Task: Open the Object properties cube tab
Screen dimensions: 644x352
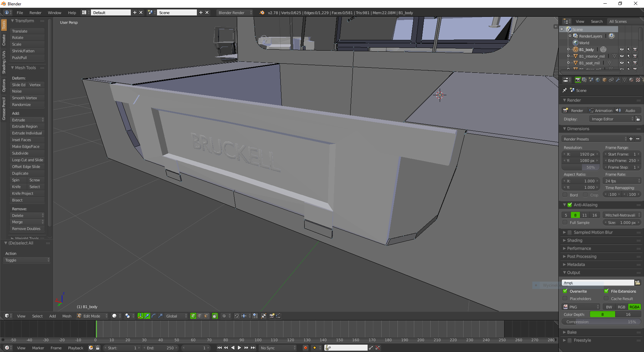Action: pos(604,80)
